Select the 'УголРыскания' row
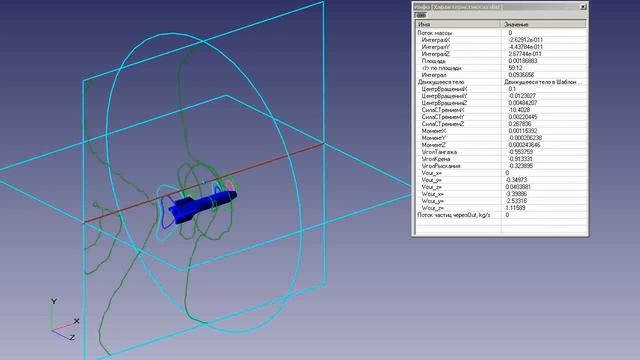 click(501, 166)
